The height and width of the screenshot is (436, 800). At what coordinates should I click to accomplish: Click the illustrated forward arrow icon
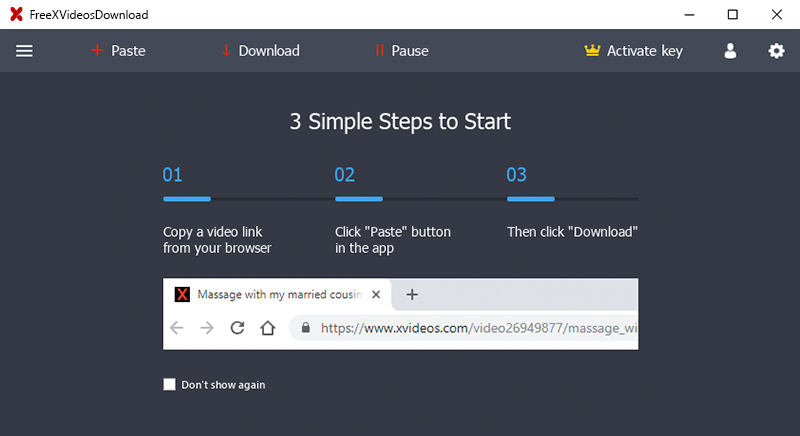tap(207, 327)
